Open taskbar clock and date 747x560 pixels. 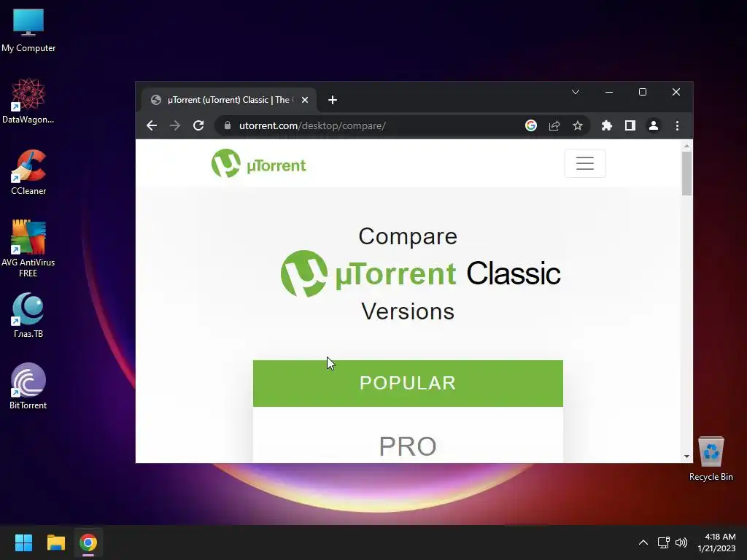point(717,542)
